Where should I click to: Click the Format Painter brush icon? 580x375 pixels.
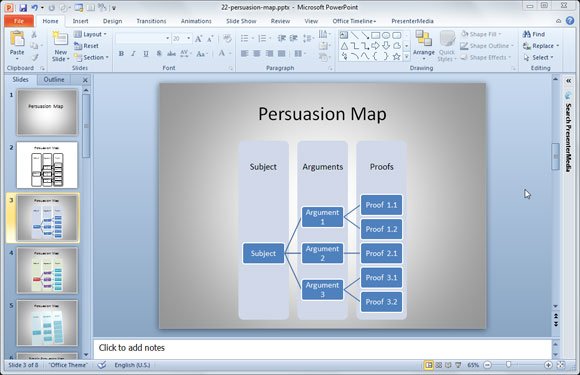[x=35, y=57]
